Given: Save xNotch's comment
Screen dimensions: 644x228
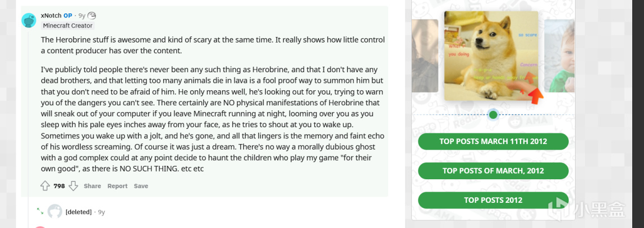Looking at the screenshot, I should [x=141, y=186].
